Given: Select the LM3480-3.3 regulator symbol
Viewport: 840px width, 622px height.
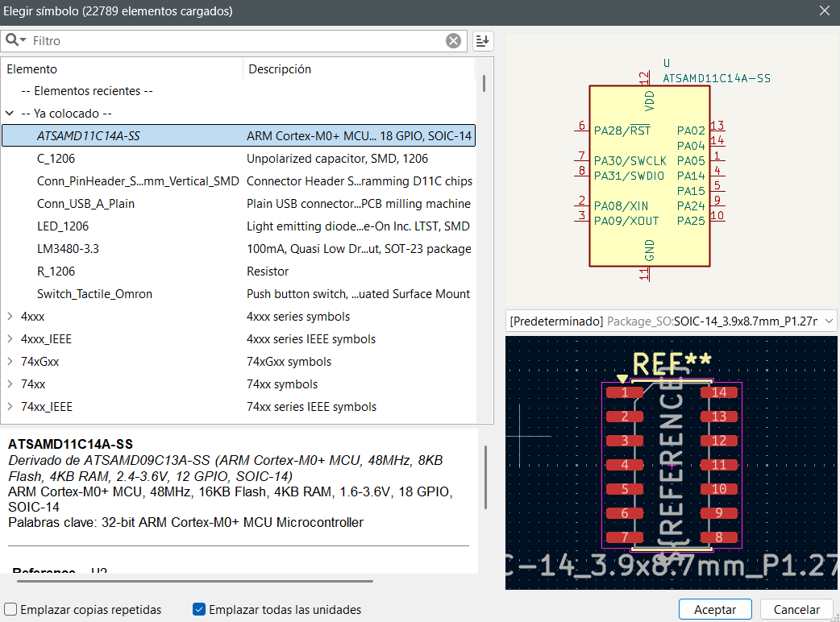Looking at the screenshot, I should 68,249.
